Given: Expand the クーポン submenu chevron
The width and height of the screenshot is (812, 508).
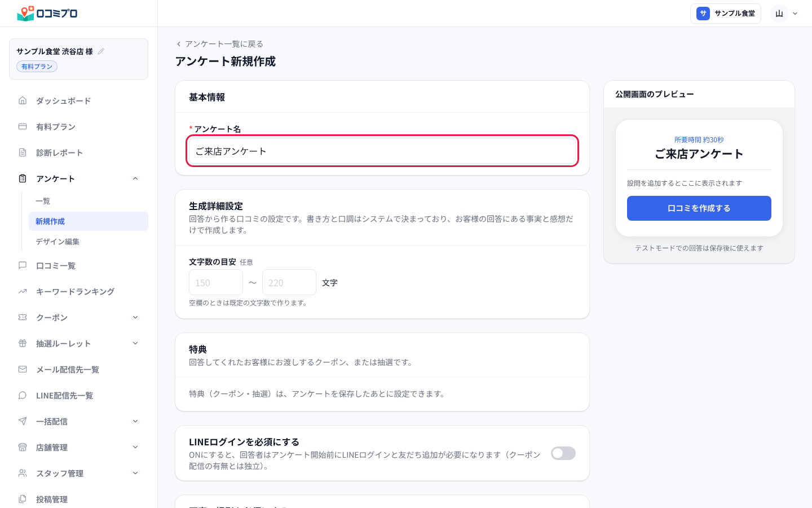Looking at the screenshot, I should (135, 317).
